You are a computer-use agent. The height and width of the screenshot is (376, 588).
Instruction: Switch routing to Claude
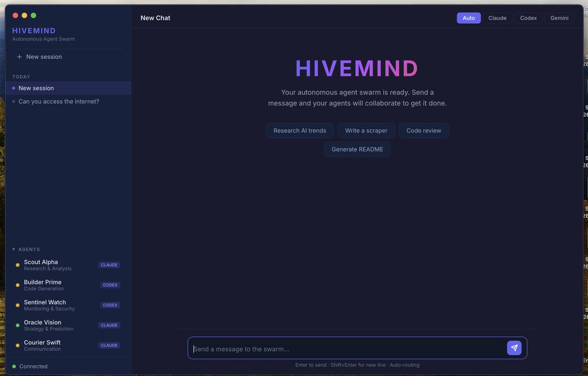point(497,18)
